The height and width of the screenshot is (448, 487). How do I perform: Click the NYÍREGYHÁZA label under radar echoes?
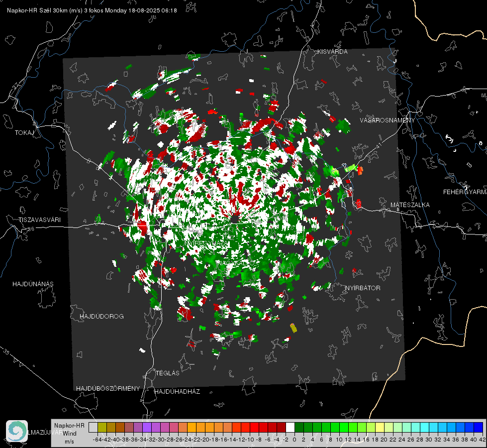[206, 243]
